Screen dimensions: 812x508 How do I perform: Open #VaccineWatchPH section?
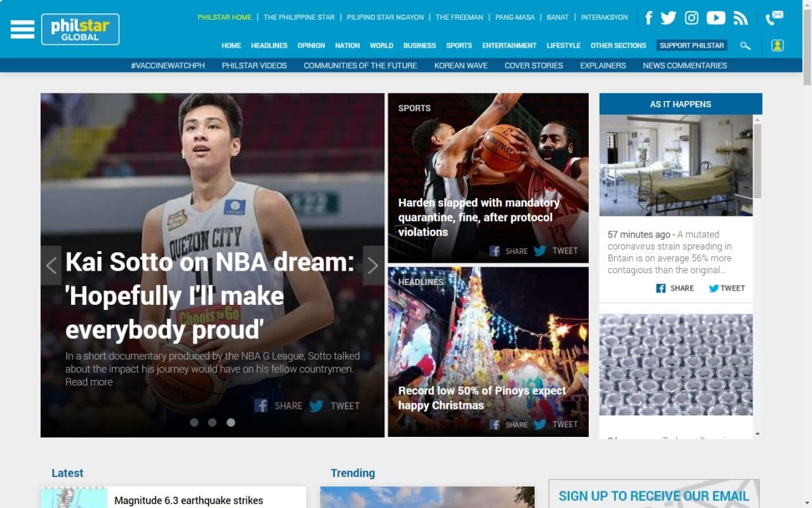(x=168, y=65)
